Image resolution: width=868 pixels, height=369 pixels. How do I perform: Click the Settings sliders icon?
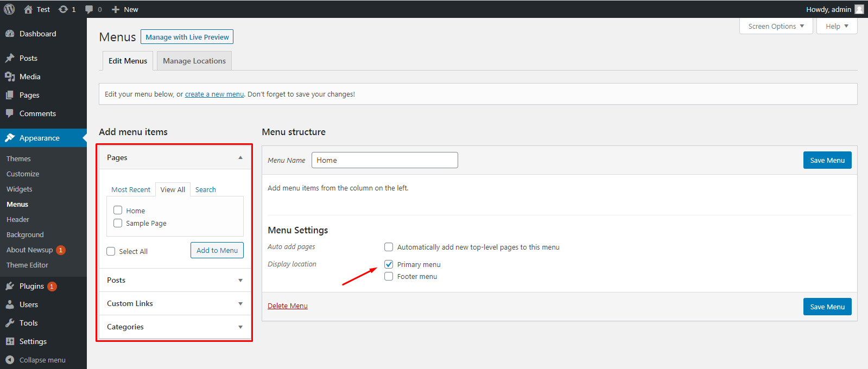point(10,341)
